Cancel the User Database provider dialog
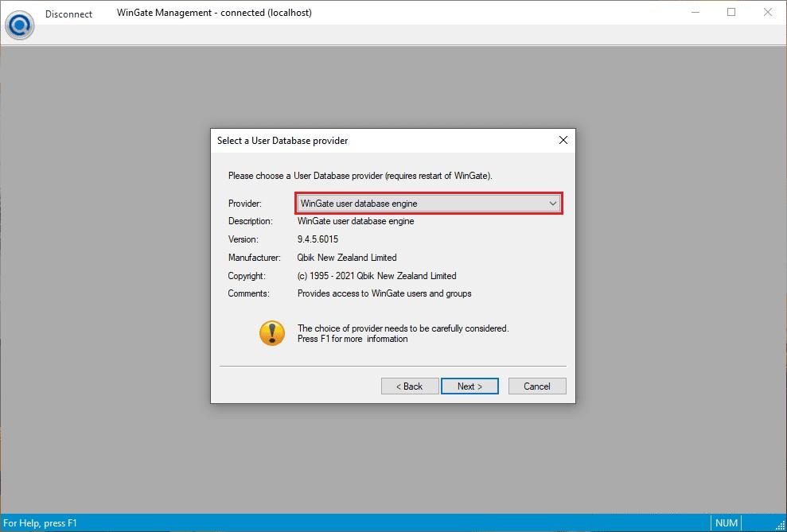Image resolution: width=787 pixels, height=532 pixels. click(537, 386)
